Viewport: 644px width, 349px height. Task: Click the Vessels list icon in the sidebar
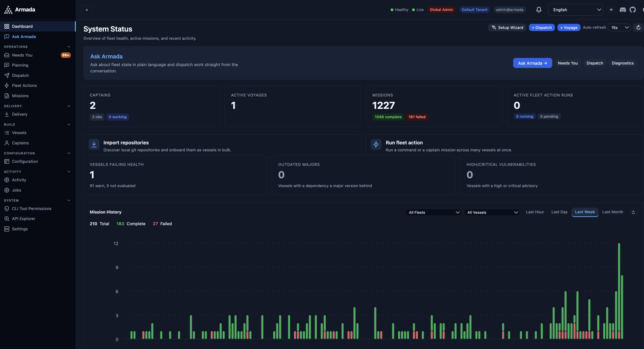coord(7,133)
